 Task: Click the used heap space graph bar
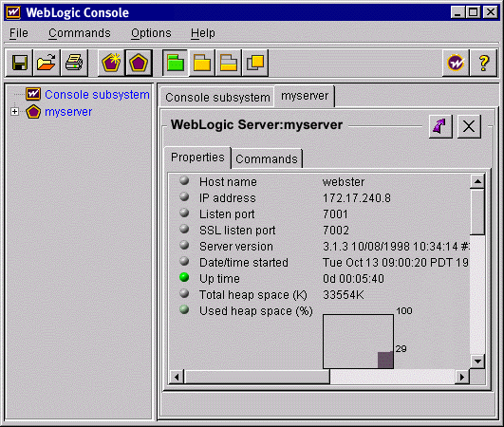[385, 360]
